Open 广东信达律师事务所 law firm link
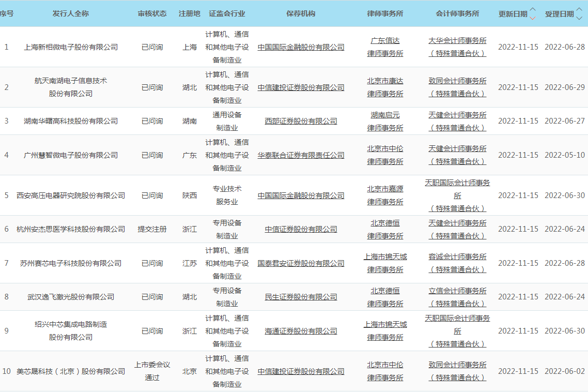 pyautogui.click(x=385, y=41)
